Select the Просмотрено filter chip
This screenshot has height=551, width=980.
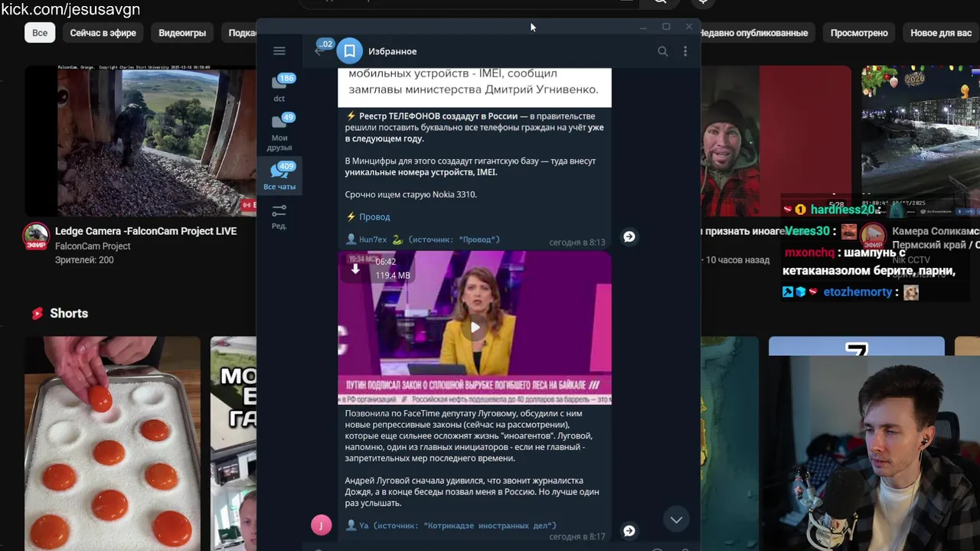(x=859, y=33)
